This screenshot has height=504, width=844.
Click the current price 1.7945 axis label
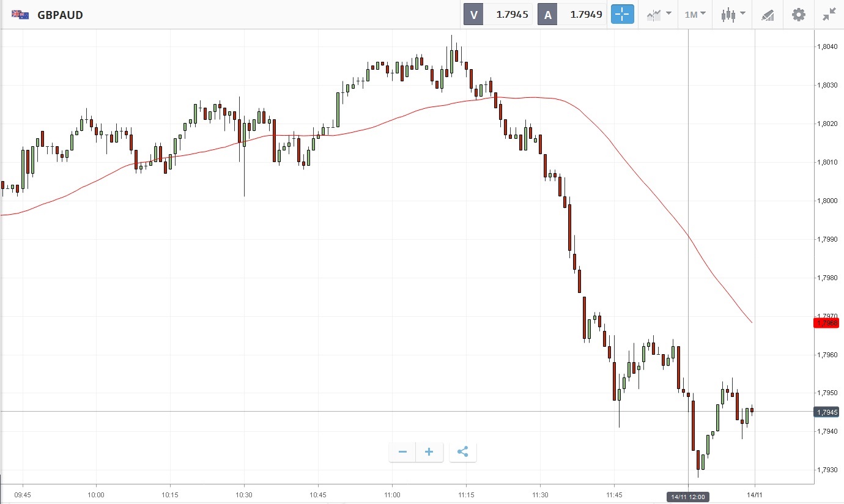coord(826,412)
